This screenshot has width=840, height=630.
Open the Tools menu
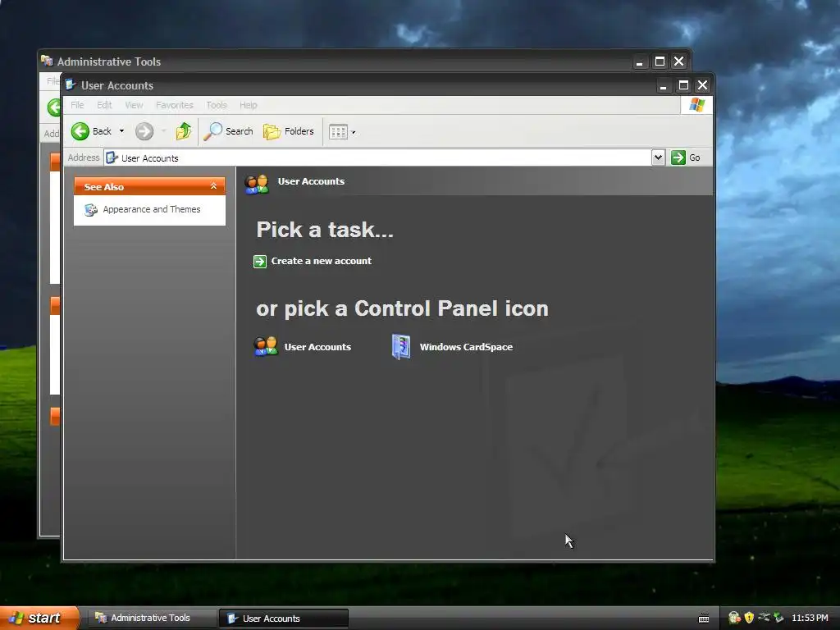pyautogui.click(x=217, y=105)
